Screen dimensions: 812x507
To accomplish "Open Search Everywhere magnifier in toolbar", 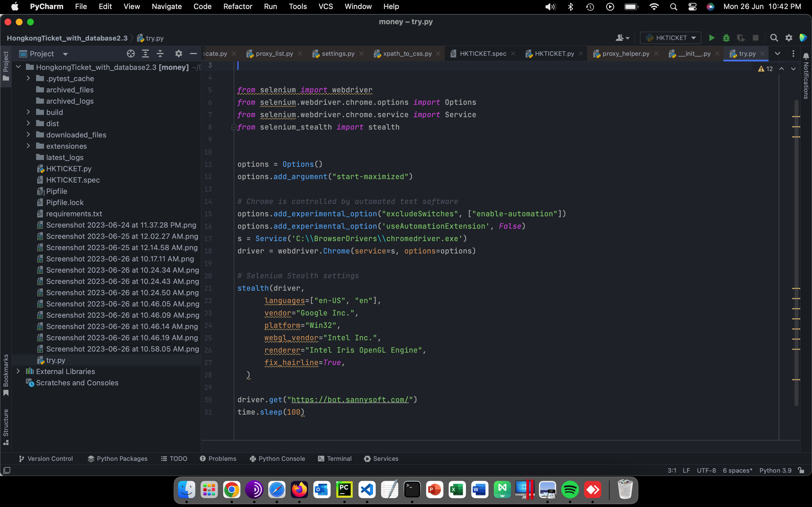I will coord(774,38).
